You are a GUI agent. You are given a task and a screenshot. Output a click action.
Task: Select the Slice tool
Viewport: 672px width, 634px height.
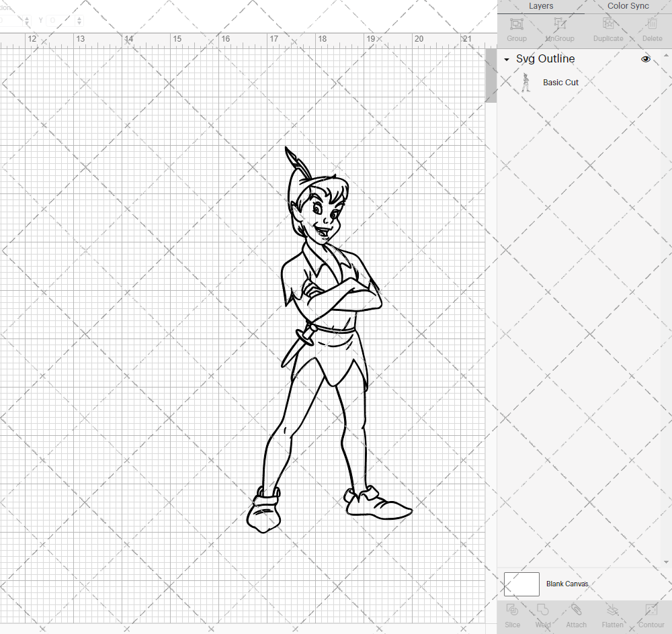pyautogui.click(x=512, y=615)
